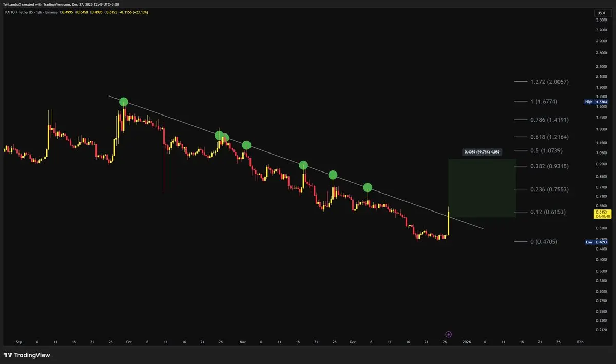Screen dimensions: 616x364
Task: Click the 2.6000 price scale label
Action: click(x=601, y=53)
